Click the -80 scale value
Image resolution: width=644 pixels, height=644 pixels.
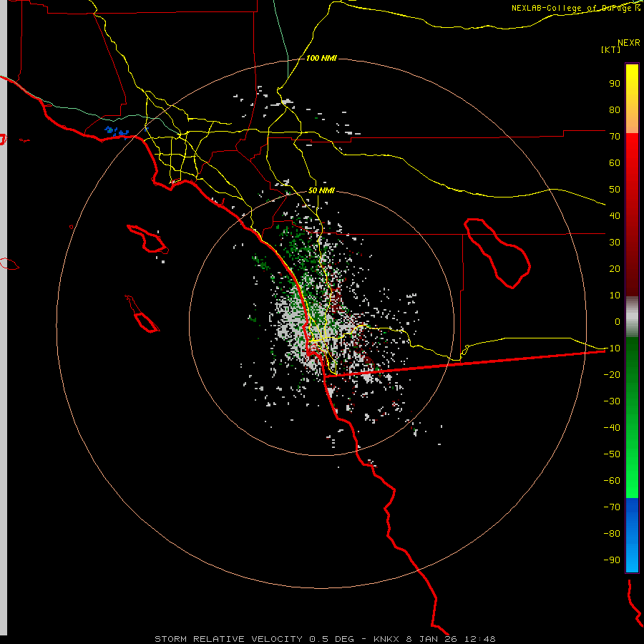click(x=612, y=534)
